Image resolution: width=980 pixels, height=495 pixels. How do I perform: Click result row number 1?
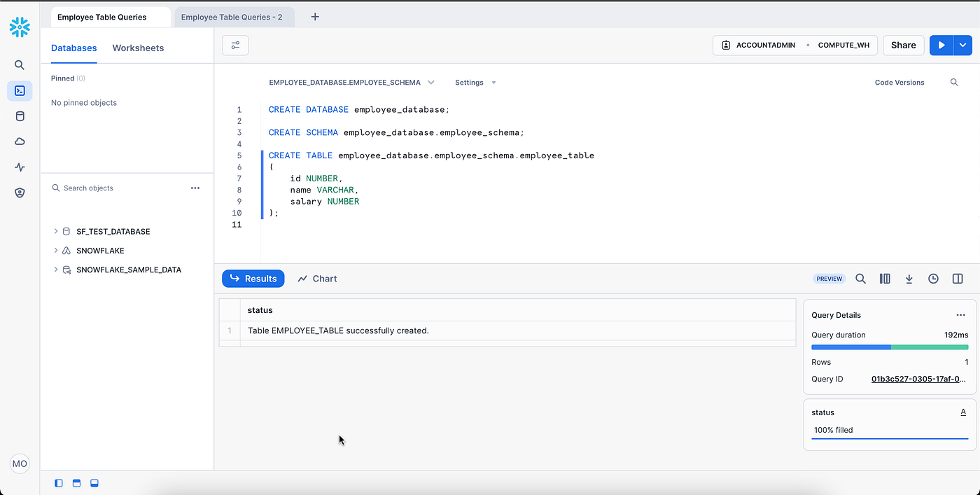(230, 330)
